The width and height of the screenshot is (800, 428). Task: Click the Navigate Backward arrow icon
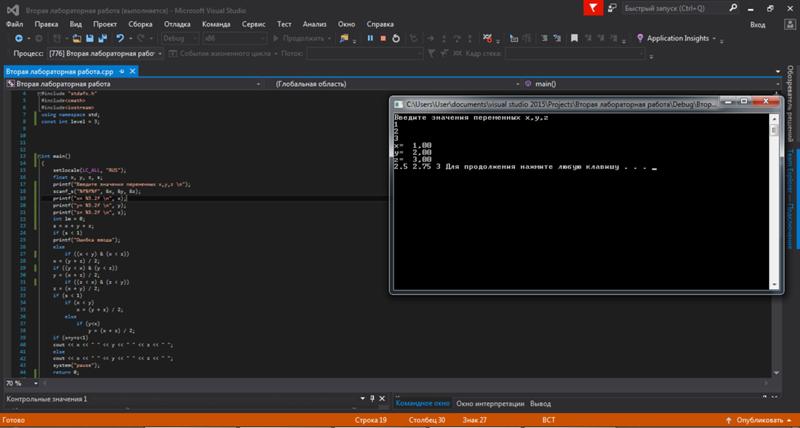[18, 38]
